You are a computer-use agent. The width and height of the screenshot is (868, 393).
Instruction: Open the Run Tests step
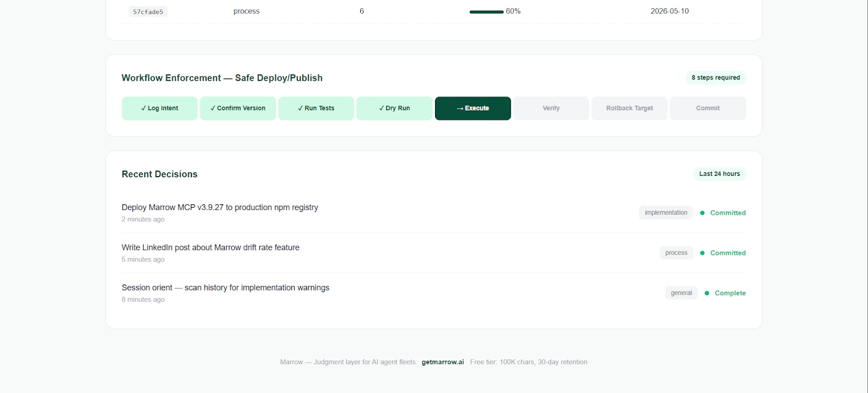316,108
